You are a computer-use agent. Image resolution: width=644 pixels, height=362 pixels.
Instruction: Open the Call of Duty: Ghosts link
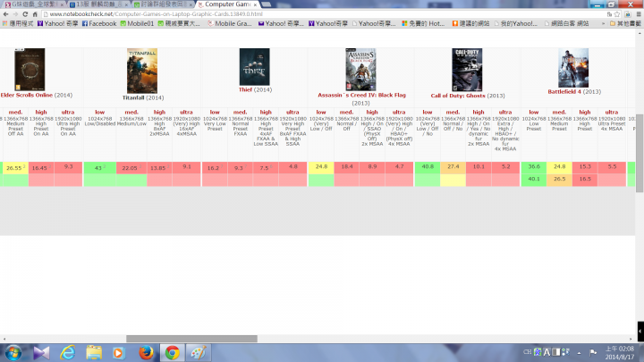click(x=458, y=96)
